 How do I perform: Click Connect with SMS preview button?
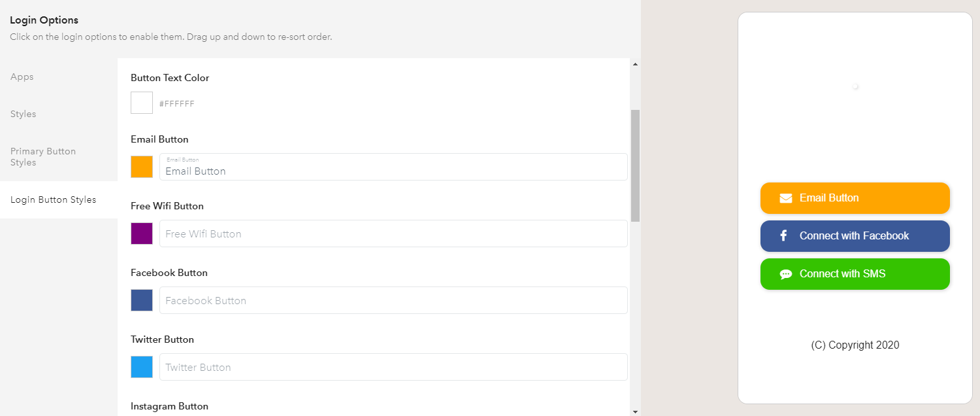pyautogui.click(x=855, y=274)
